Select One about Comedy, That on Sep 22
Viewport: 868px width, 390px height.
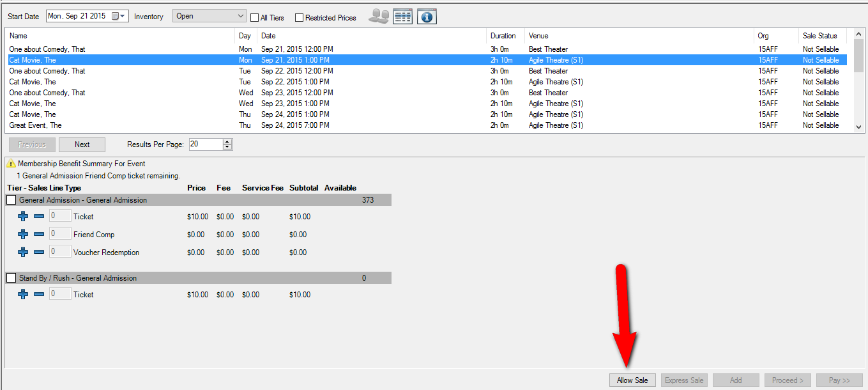coord(427,71)
